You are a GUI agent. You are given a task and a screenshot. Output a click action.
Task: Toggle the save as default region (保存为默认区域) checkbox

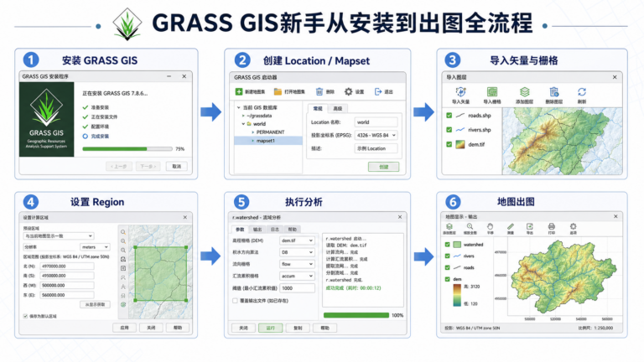[25, 316]
